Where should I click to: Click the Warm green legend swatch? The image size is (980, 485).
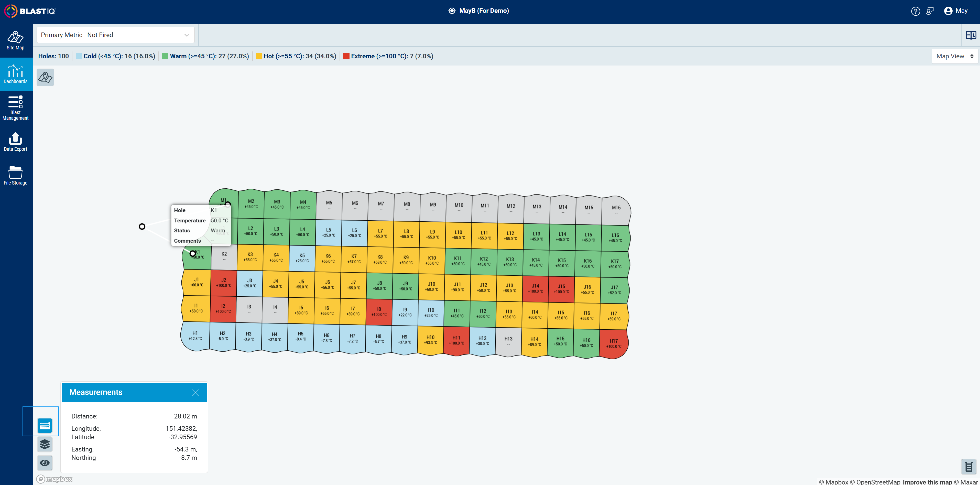165,56
